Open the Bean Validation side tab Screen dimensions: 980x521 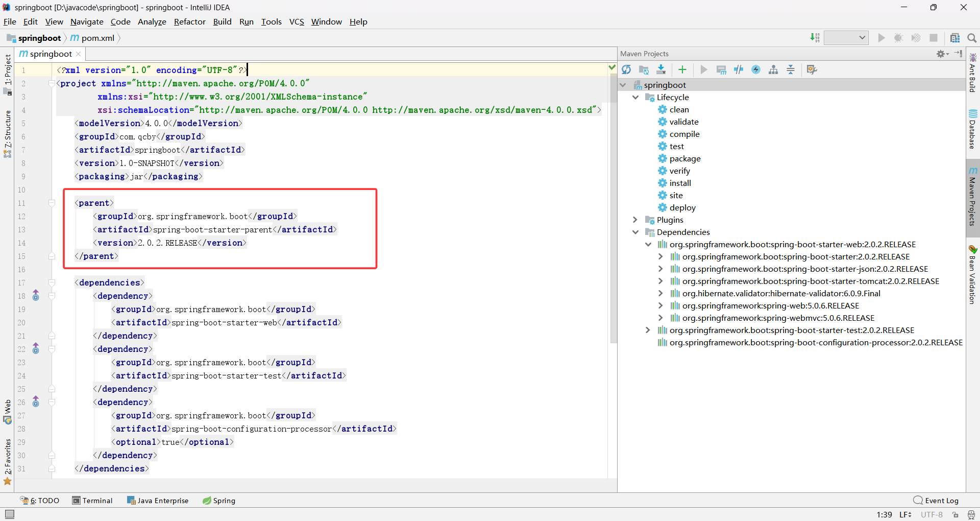pos(973,275)
